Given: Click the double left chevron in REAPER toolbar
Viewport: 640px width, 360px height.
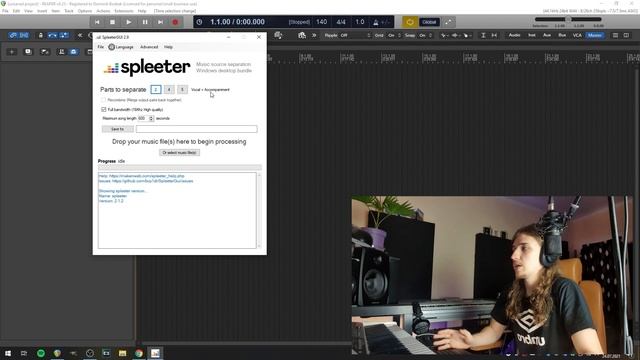Looking at the screenshot, I should (x=80, y=36).
